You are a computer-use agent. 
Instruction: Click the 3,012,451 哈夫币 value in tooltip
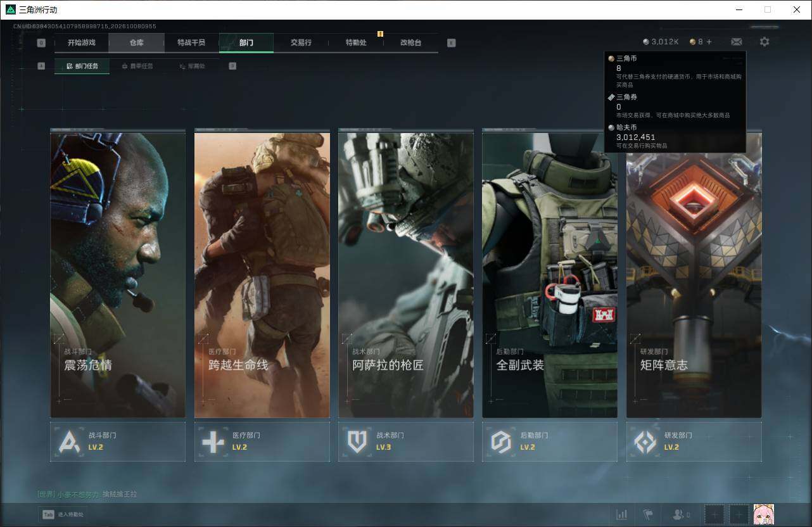[x=636, y=137]
